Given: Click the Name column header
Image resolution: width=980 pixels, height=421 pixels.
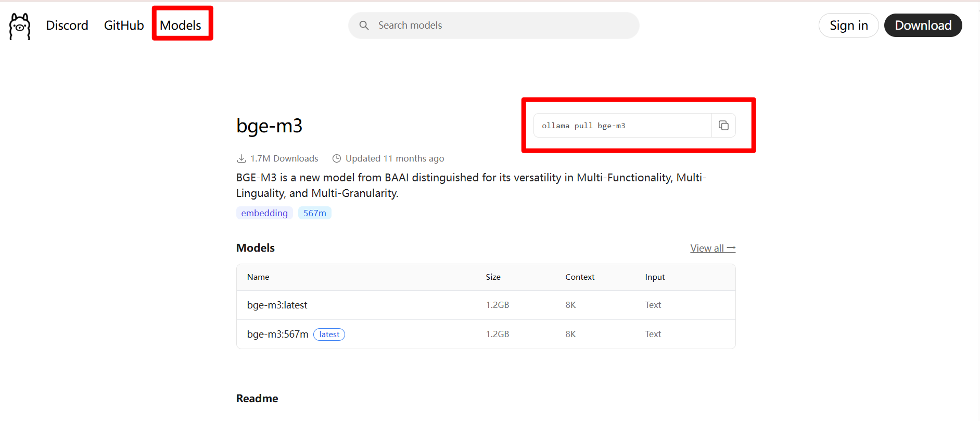Looking at the screenshot, I should [258, 277].
